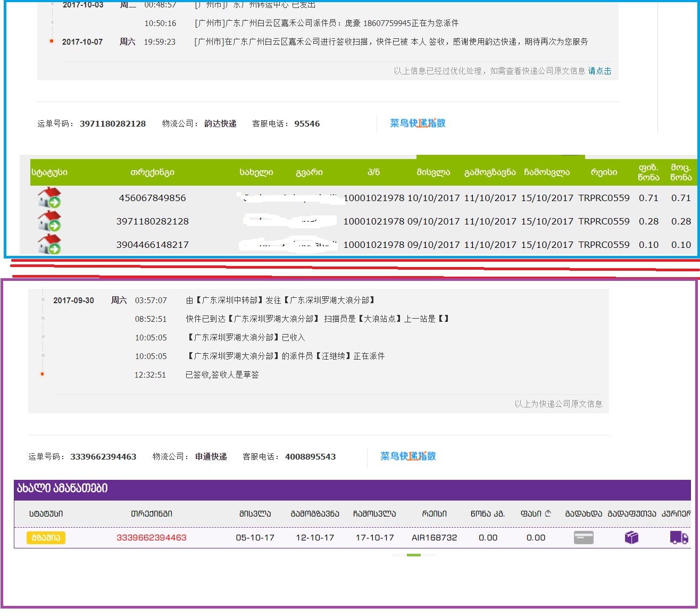This screenshot has height=616, width=700.
Task: Click the გადაფუთვა column header
Action: pyautogui.click(x=632, y=514)
